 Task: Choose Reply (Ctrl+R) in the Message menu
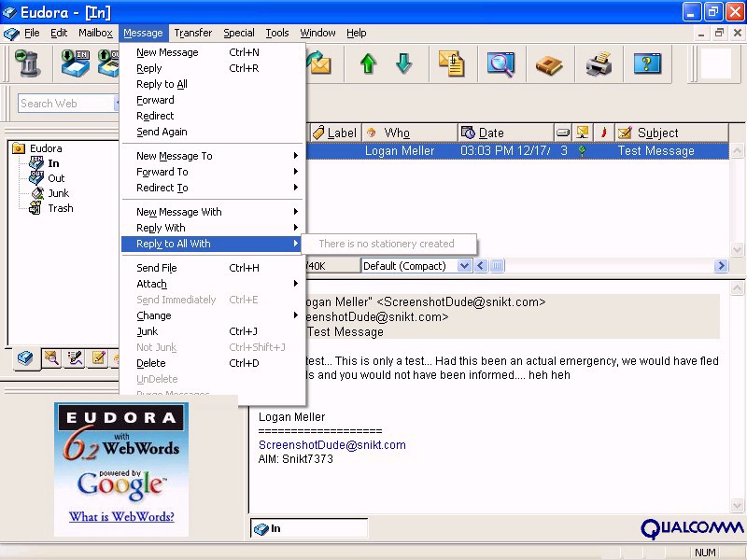(214, 68)
